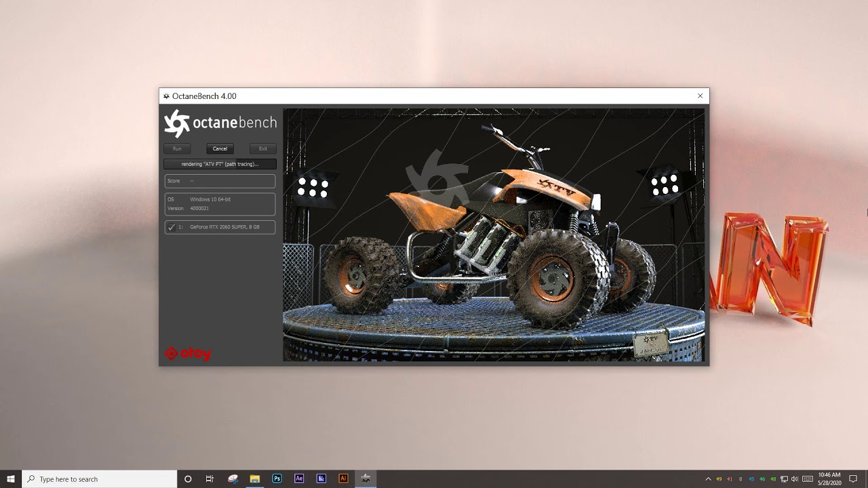The height and width of the screenshot is (488, 868).
Task: Click the GeForce RTX 2060 SUPER, 8 GB label
Action: [224, 227]
